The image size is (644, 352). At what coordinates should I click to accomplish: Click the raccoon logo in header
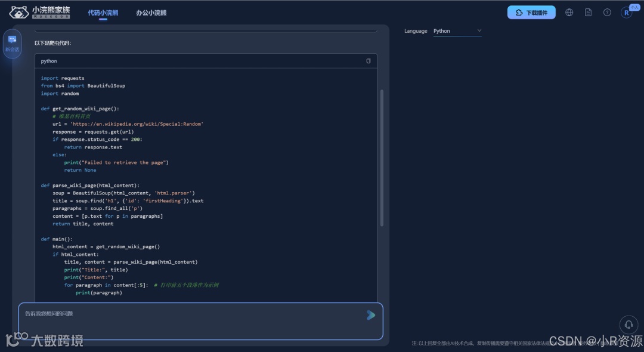click(x=19, y=13)
